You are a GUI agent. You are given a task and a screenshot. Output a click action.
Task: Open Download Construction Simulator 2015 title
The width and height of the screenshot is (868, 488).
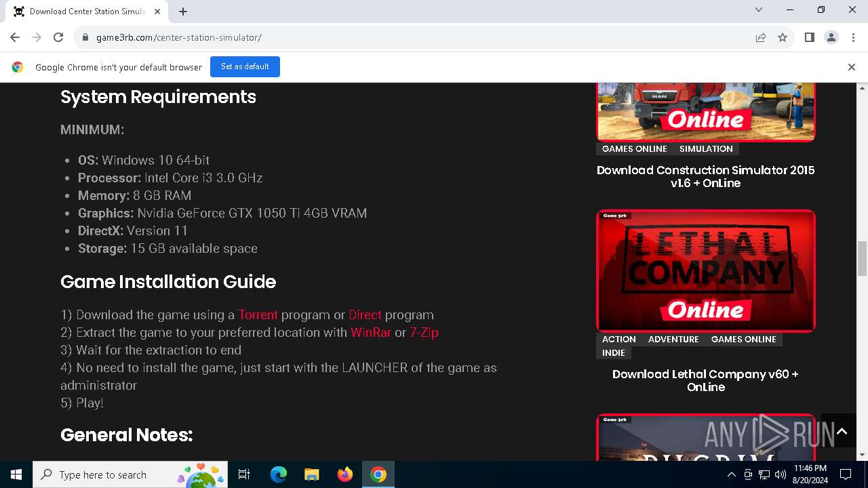tap(705, 176)
